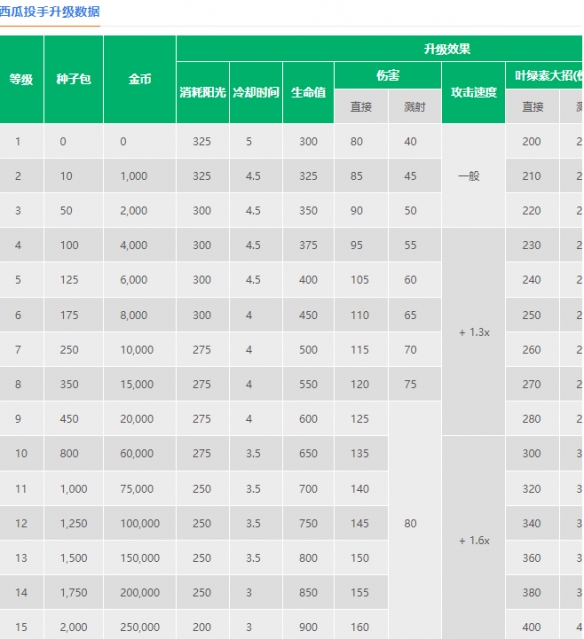584x639 pixels.
Task: Click the 生命值 column header
Action: click(308, 93)
